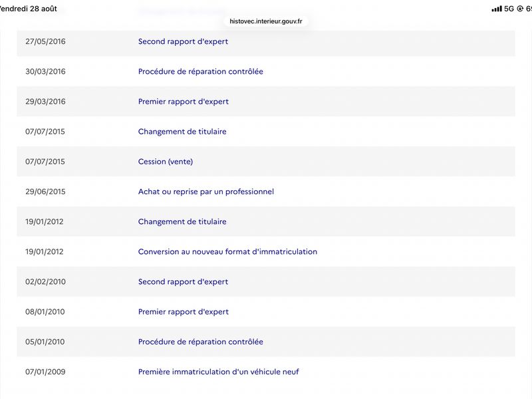532x399 pixels.
Task: Select Changement de titulaire from 07/07/2015
Action: coord(182,131)
